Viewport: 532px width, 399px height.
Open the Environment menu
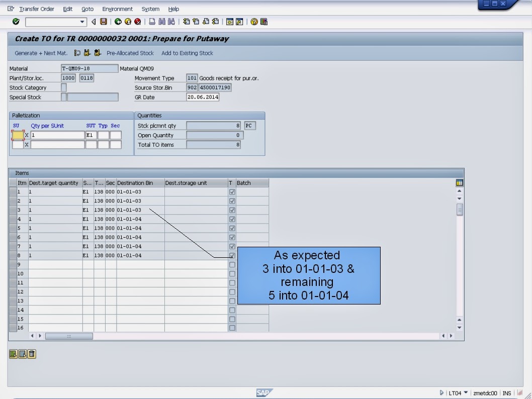pyautogui.click(x=117, y=9)
